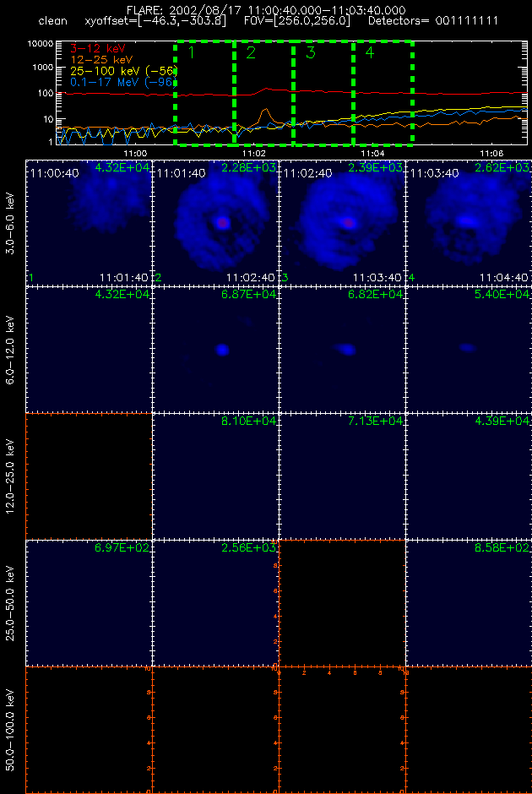This screenshot has height=794, width=532.
Task: Click the 6.82E+04 peak value
Action: click(x=376, y=294)
